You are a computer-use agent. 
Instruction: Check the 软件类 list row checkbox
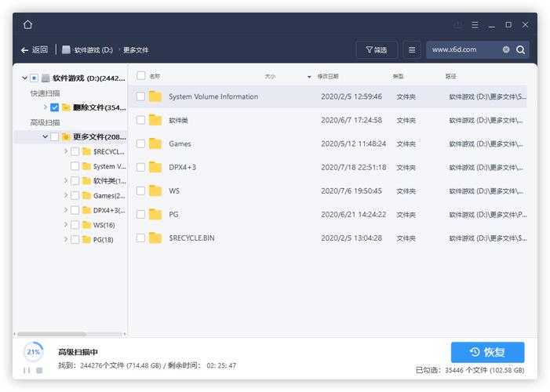(140, 120)
